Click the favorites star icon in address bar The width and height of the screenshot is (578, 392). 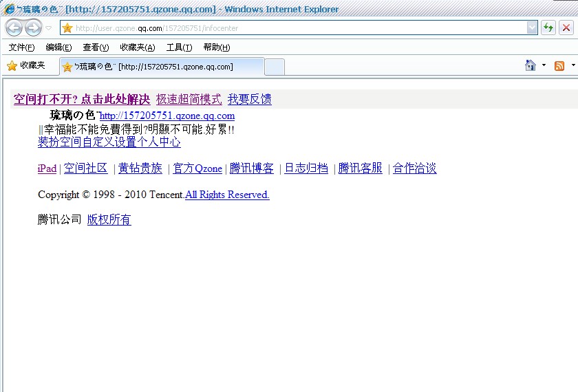(x=67, y=28)
